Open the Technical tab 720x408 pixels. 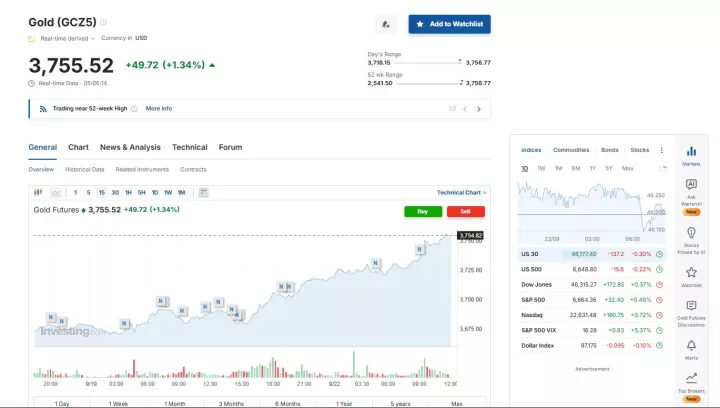(x=190, y=147)
